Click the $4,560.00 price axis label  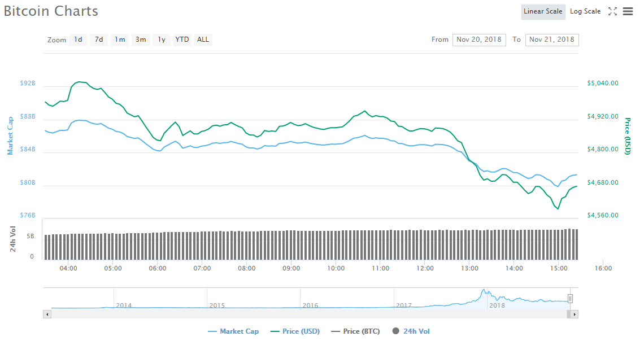click(603, 216)
